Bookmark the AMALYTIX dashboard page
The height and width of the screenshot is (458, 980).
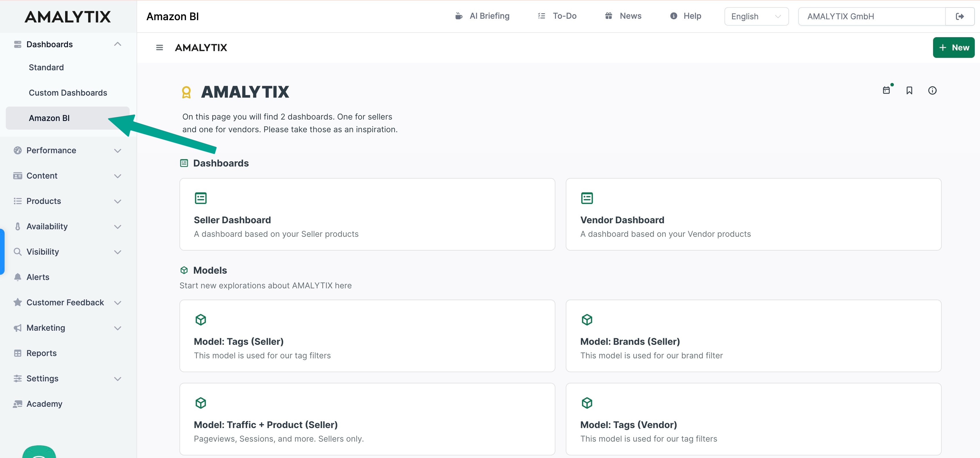(x=910, y=90)
